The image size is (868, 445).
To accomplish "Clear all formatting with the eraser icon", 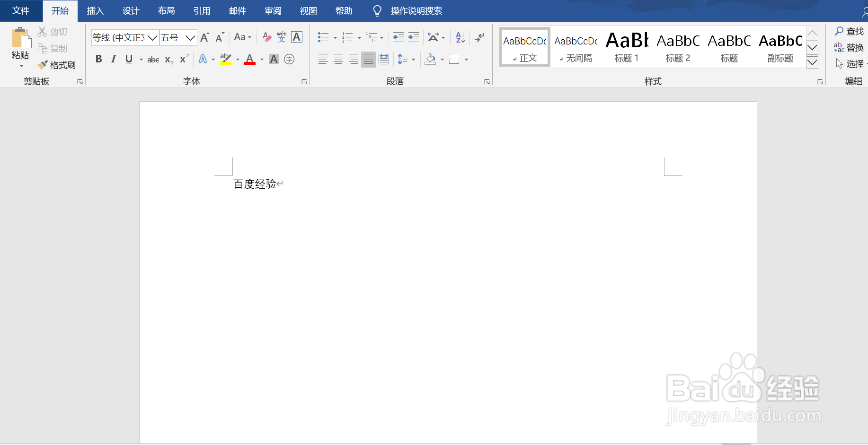I will click(x=266, y=37).
